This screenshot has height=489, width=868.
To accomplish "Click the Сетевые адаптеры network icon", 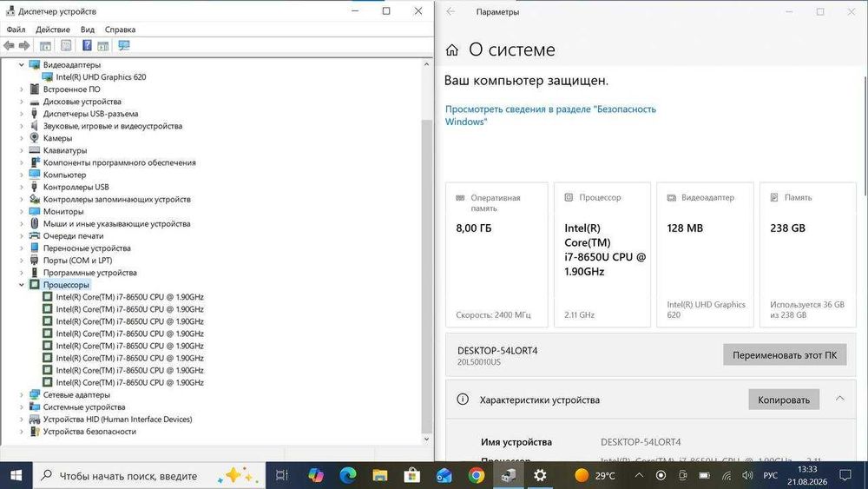I will click(x=35, y=394).
